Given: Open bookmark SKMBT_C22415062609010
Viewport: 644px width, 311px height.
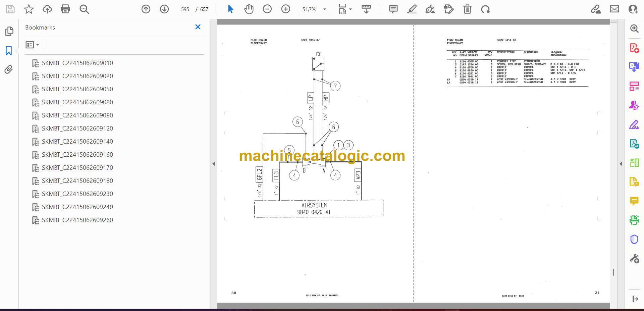Looking at the screenshot, I should click(77, 63).
